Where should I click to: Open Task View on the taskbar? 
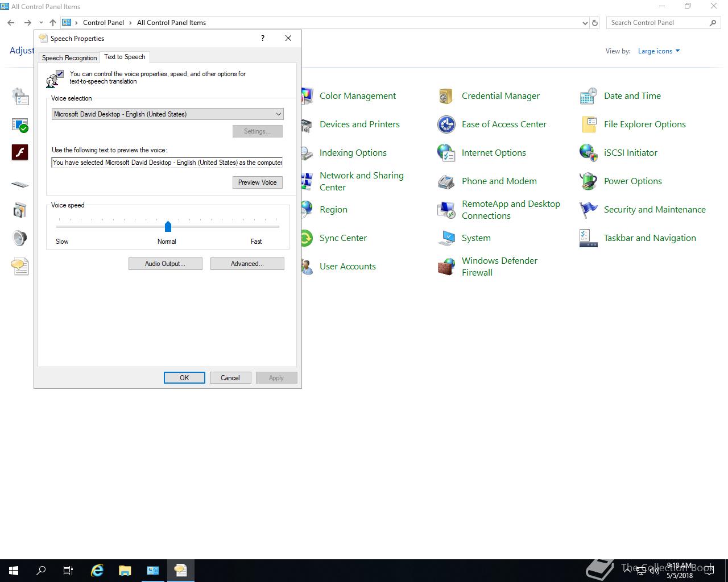click(x=68, y=571)
